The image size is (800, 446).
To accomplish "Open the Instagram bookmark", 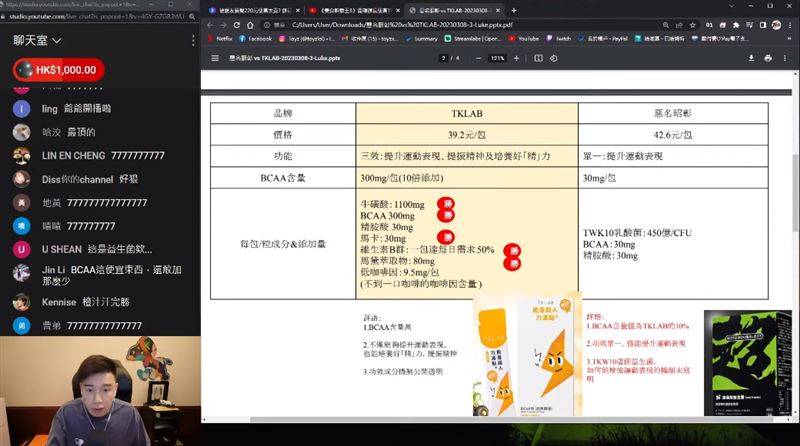I will click(306, 38).
